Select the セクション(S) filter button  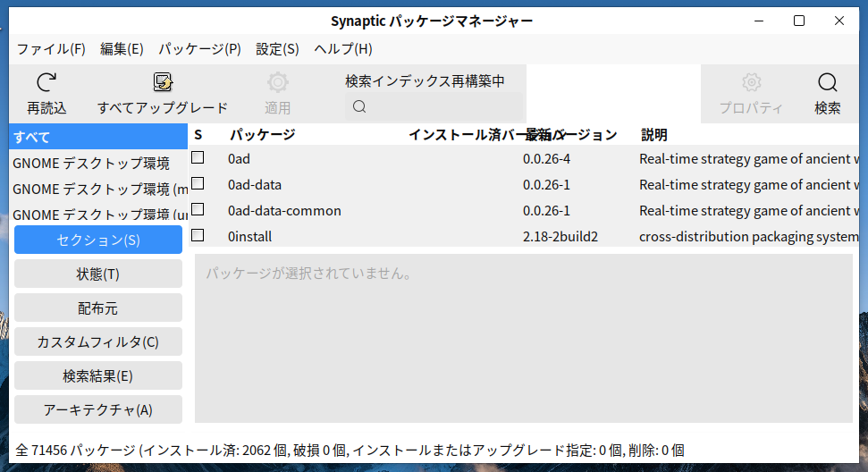click(x=98, y=240)
